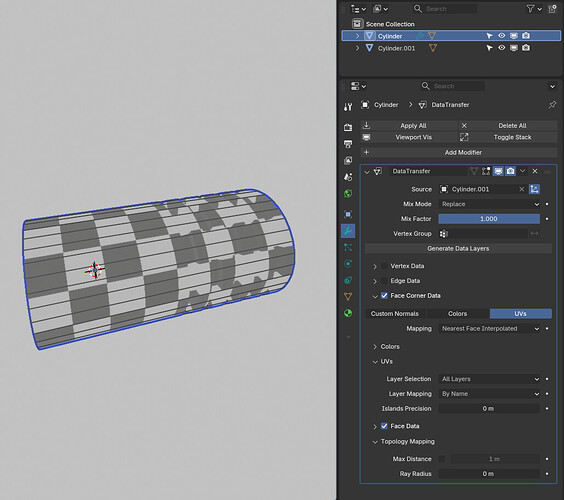Open the Tool properties tab
The height and width of the screenshot is (500, 564).
click(x=348, y=107)
